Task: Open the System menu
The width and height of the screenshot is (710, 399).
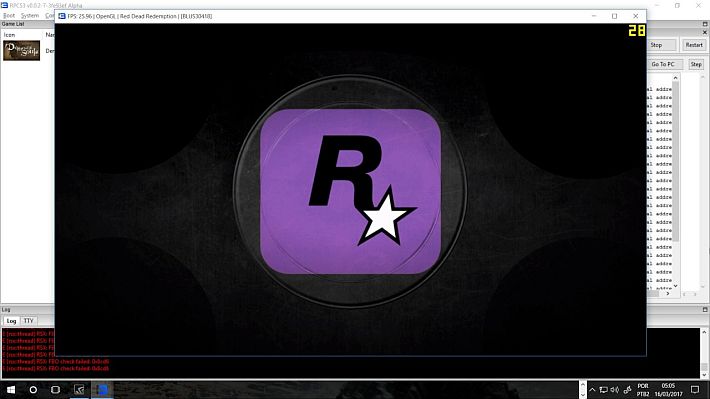Action: click(30, 15)
